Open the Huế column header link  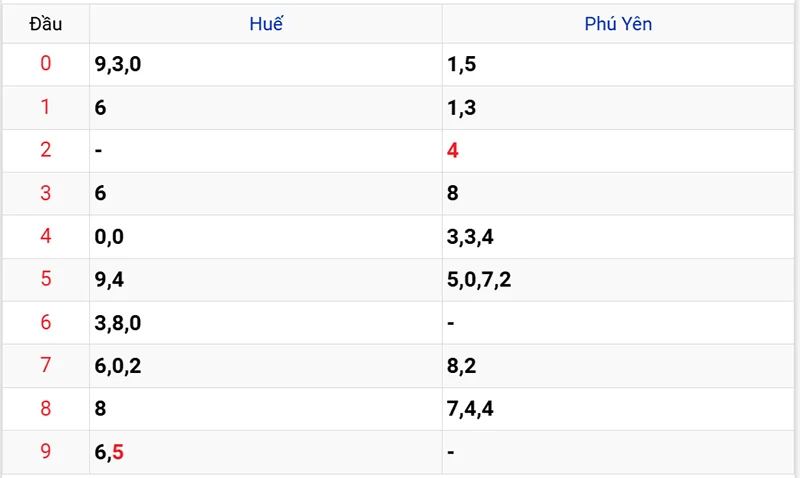[x=266, y=24]
